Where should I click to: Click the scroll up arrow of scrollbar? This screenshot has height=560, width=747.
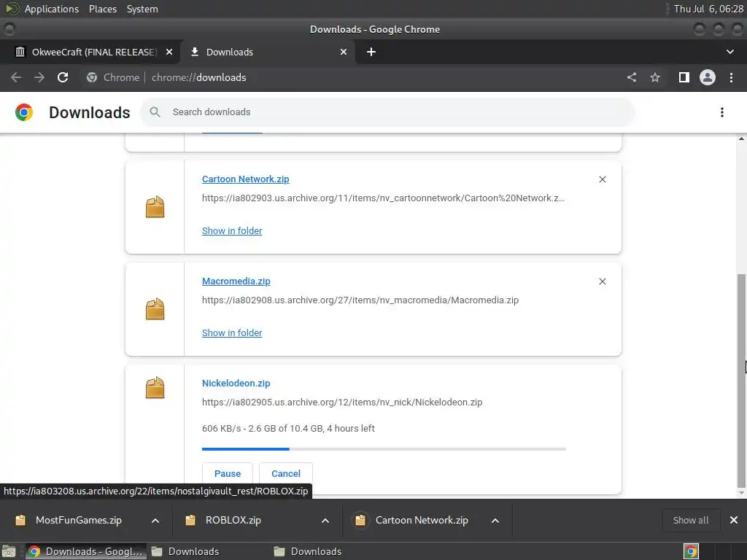741,139
